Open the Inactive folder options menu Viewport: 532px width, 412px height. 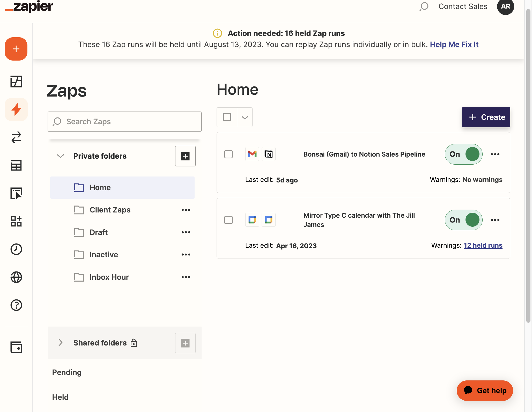pos(186,255)
